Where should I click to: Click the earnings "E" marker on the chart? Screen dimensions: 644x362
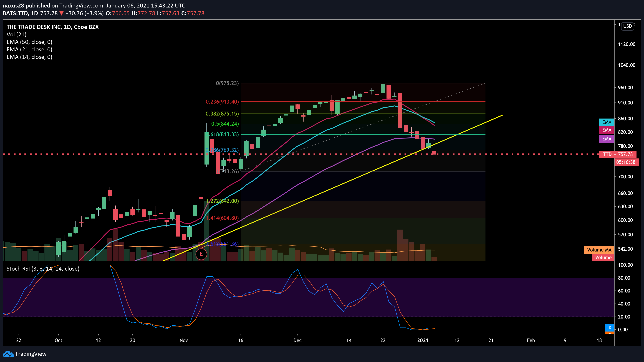coord(201,254)
